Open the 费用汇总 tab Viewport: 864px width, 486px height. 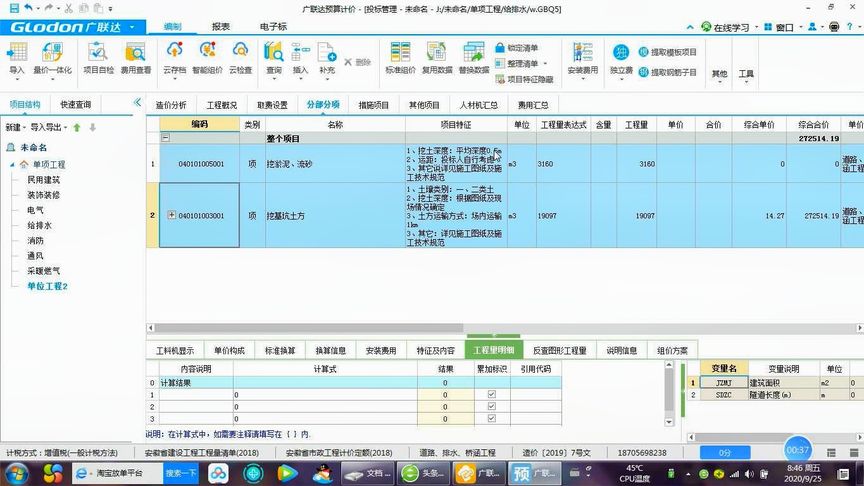pyautogui.click(x=533, y=105)
